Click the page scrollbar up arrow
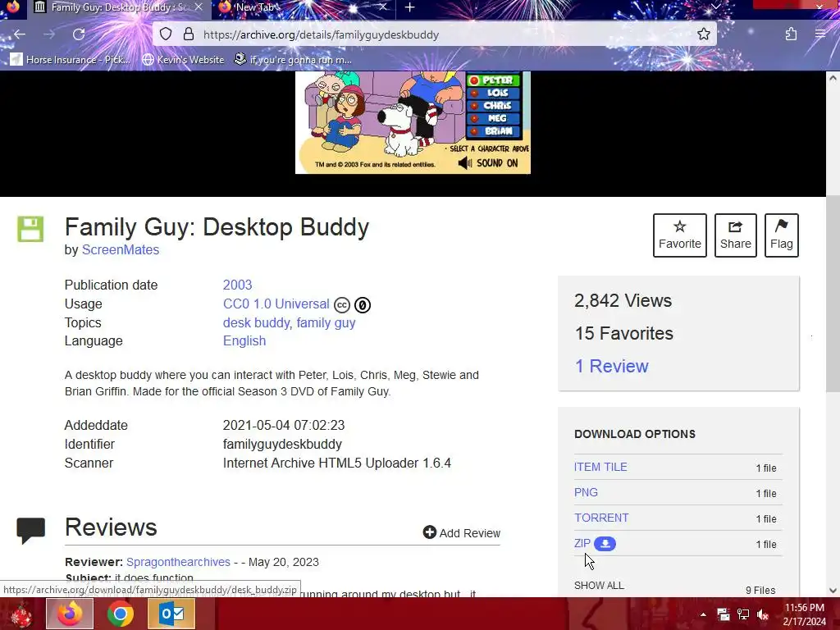 click(833, 78)
